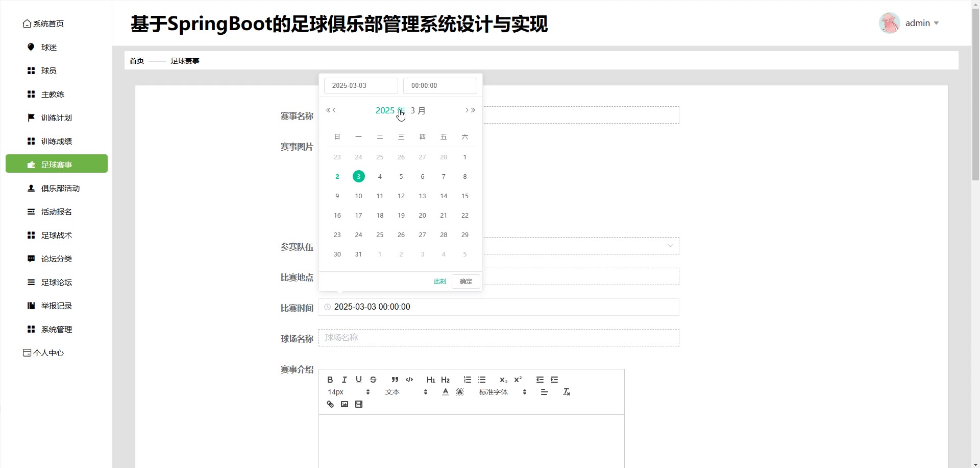Screen dimensions: 980x468
Task: Go to previous month in the calendar
Action: click(x=334, y=110)
